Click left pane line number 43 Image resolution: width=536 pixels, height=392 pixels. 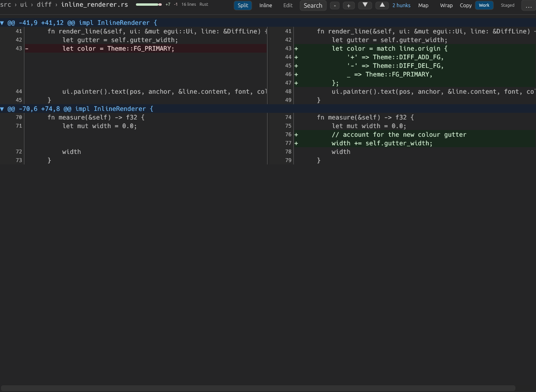tap(19, 48)
